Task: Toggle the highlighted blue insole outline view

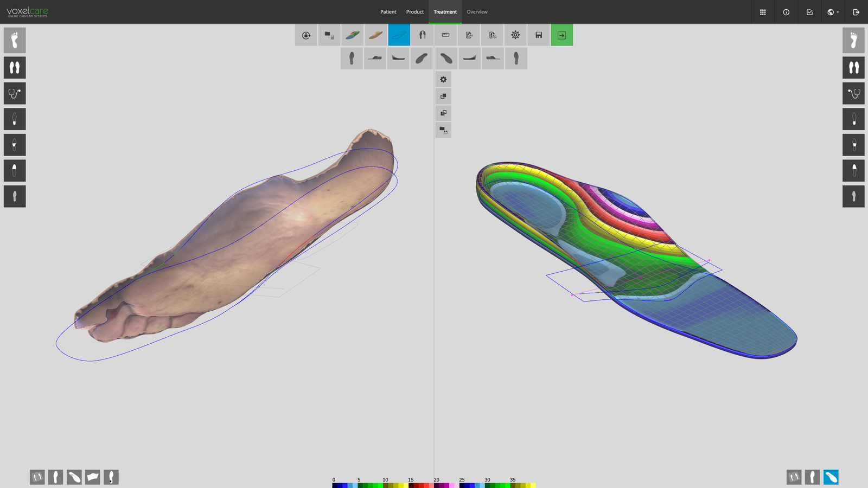Action: [x=399, y=35]
